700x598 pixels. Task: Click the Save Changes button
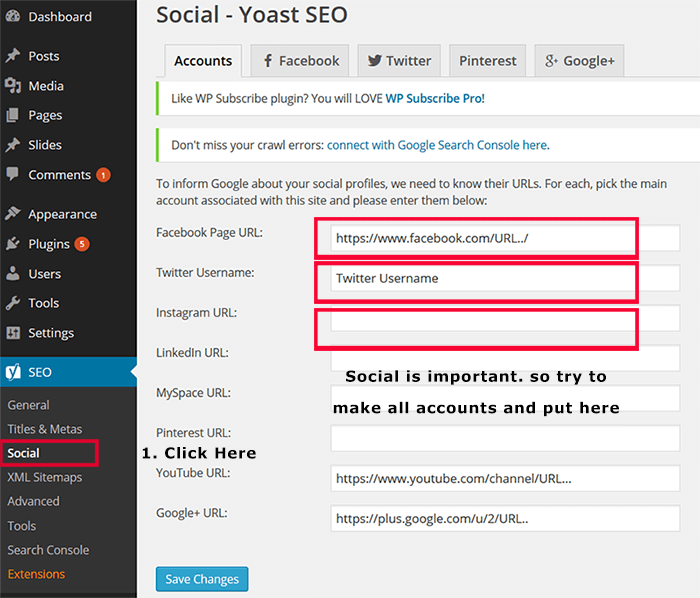(x=202, y=579)
